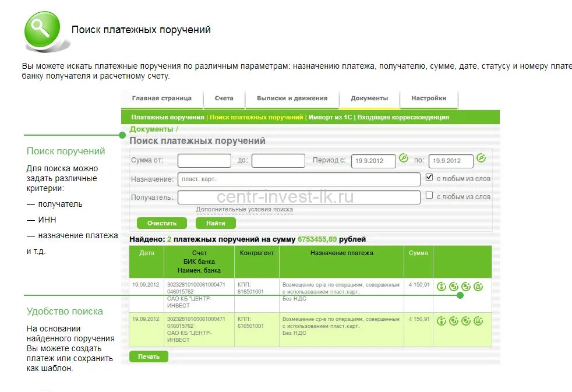Open 'Импорт из 1С' submenu item

pyautogui.click(x=330, y=118)
